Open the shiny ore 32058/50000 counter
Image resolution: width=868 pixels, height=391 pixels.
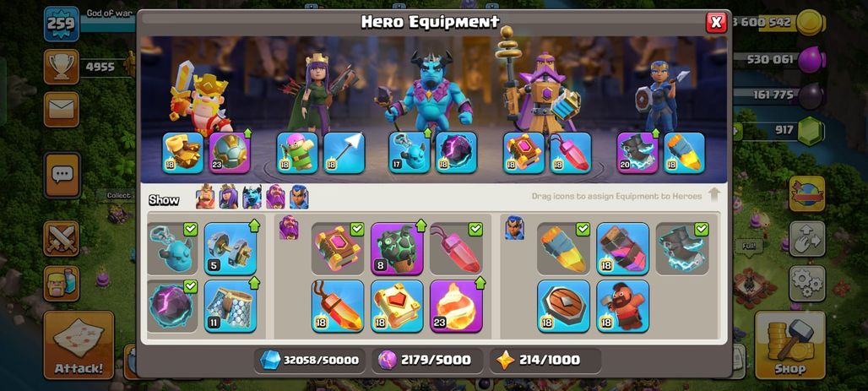pyautogui.click(x=310, y=360)
